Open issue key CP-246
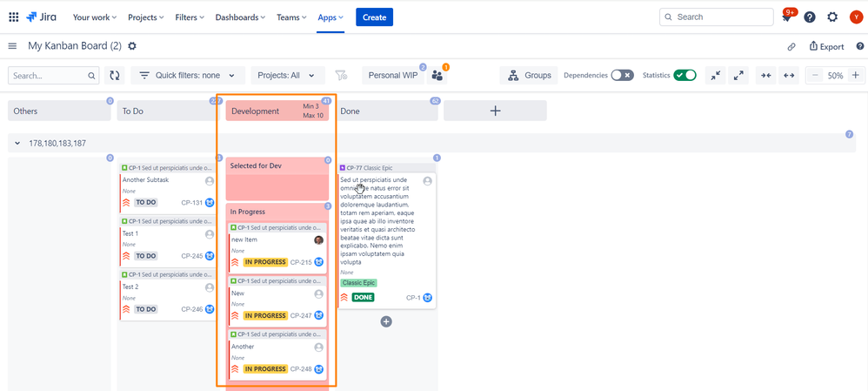Image resolution: width=868 pixels, height=391 pixels. pyautogui.click(x=192, y=309)
